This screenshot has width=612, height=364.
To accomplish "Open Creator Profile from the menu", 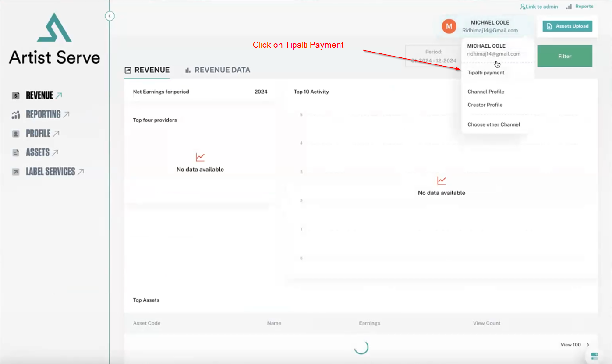I will (x=485, y=105).
